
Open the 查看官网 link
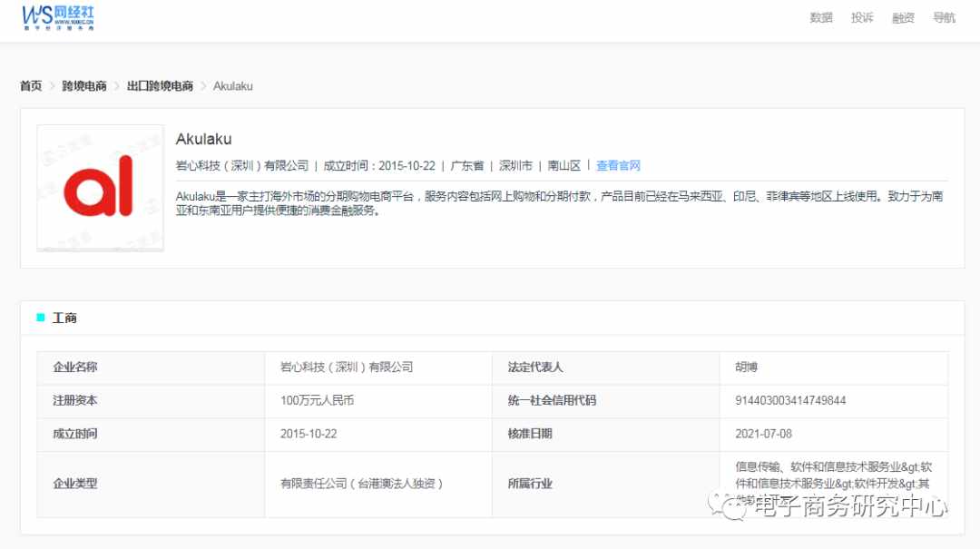[618, 166]
